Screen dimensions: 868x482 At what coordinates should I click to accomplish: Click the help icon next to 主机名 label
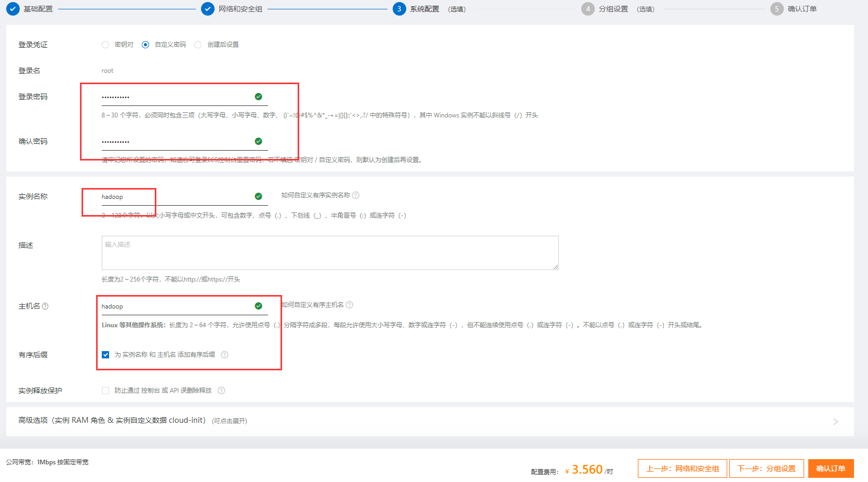pyautogui.click(x=45, y=306)
